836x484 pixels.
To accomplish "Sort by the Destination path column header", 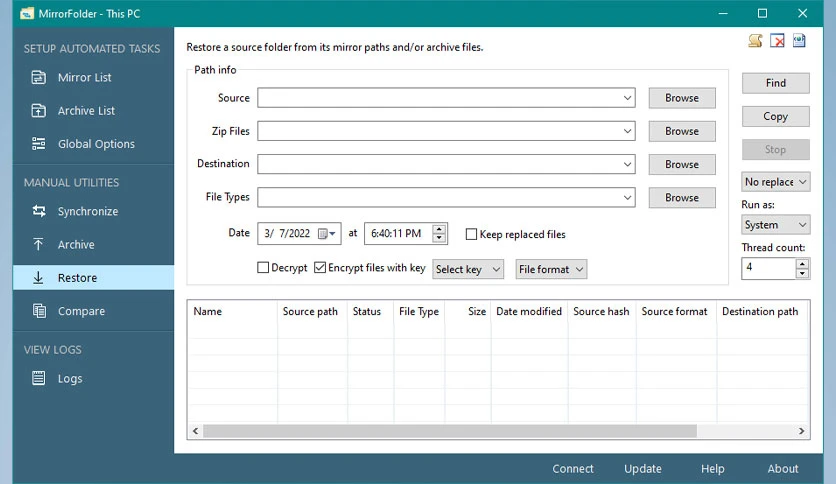I will coord(762,311).
